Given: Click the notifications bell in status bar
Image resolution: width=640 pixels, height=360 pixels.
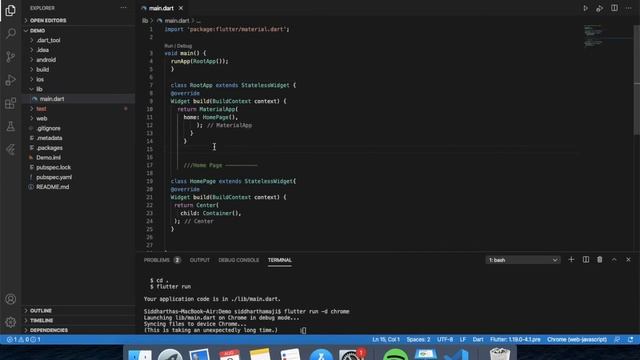Looking at the screenshot, I should coord(631,339).
